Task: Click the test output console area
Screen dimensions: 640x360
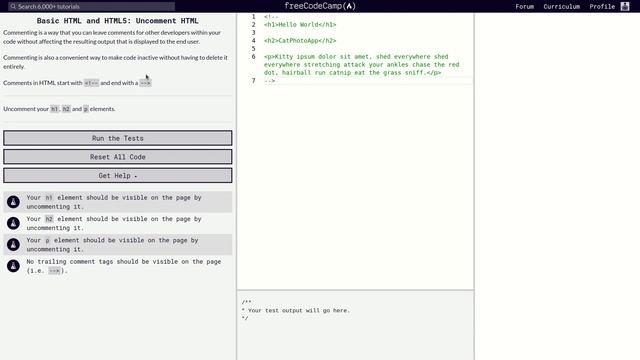Action: point(355,325)
